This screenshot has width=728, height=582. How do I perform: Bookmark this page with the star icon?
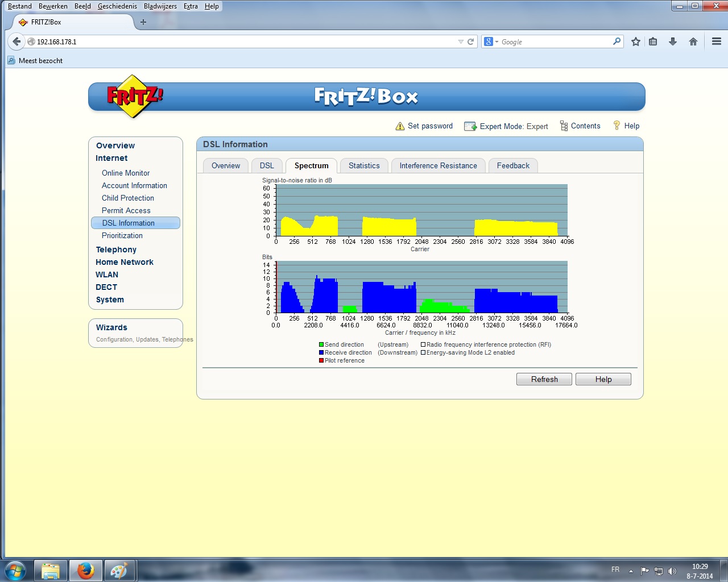[x=636, y=41]
